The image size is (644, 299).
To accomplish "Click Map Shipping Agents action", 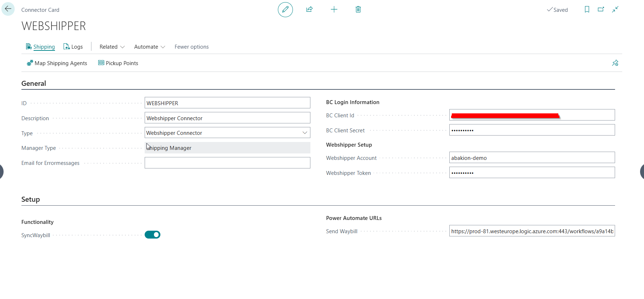I will (x=57, y=63).
